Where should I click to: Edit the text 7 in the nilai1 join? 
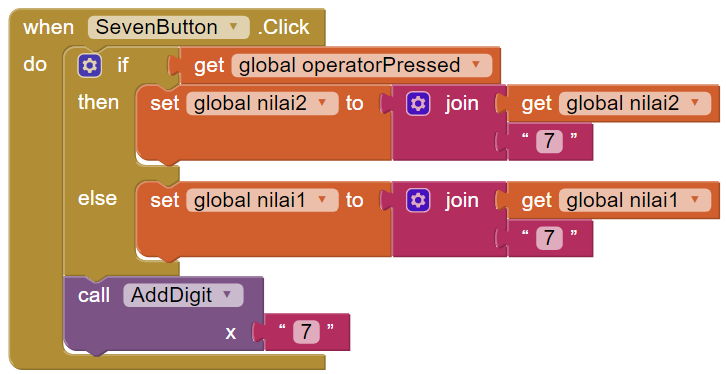click(549, 238)
